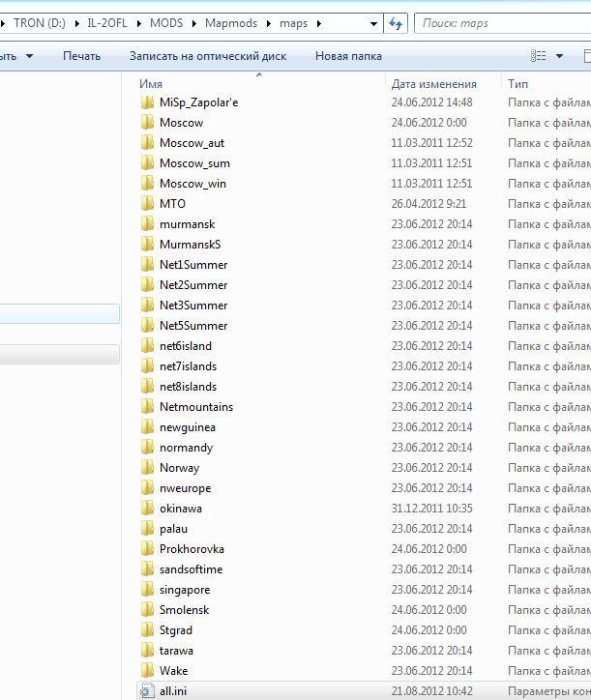Select the nweurope folder icon
Screen dimensions: 591x700
(147, 488)
